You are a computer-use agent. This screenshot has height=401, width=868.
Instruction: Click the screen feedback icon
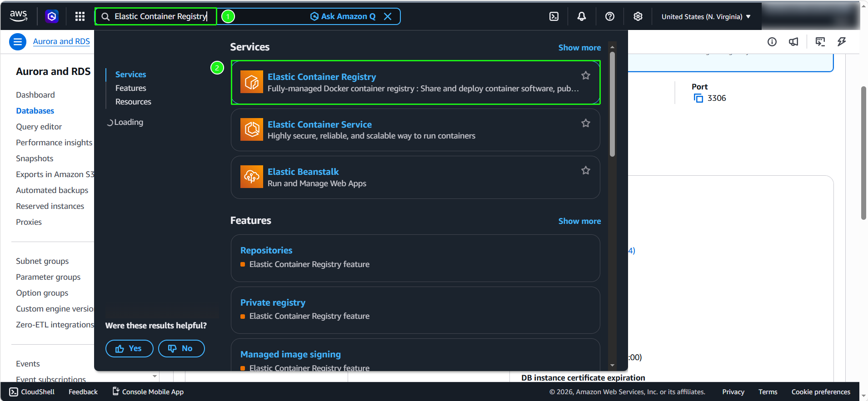pos(820,42)
